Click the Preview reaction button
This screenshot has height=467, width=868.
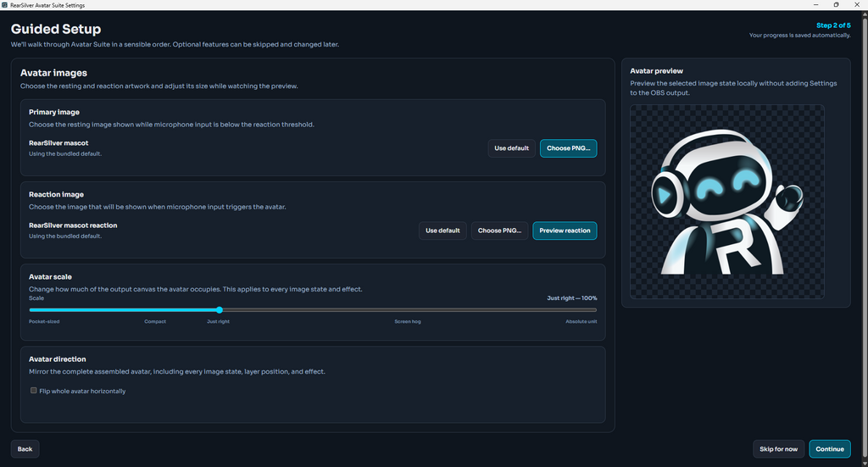(x=565, y=231)
